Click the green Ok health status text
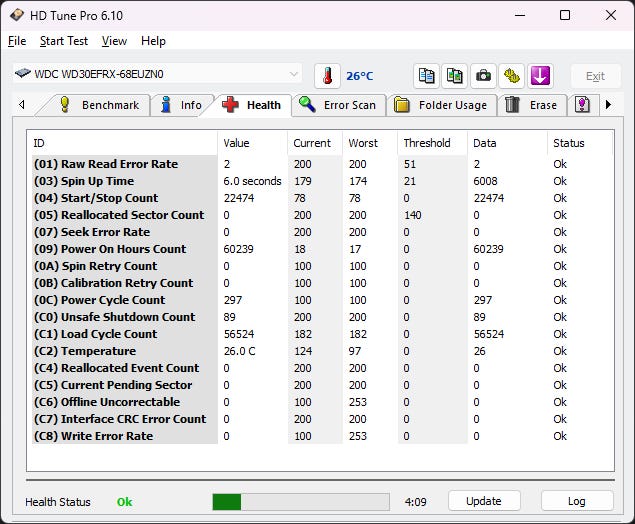 click(x=124, y=502)
